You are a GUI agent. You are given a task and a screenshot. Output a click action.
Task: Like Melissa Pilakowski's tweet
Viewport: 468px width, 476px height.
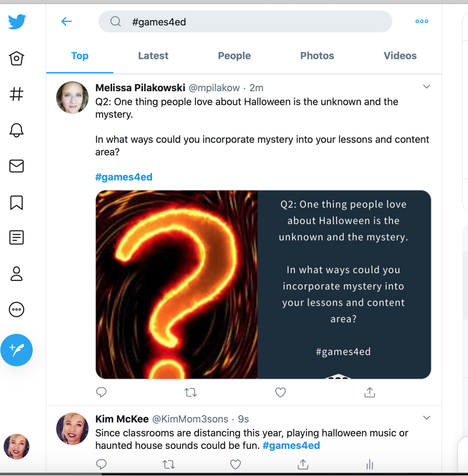click(x=280, y=392)
